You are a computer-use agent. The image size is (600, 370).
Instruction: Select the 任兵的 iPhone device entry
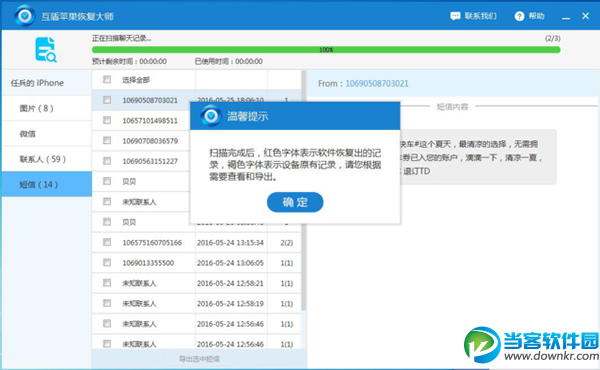pos(47,83)
